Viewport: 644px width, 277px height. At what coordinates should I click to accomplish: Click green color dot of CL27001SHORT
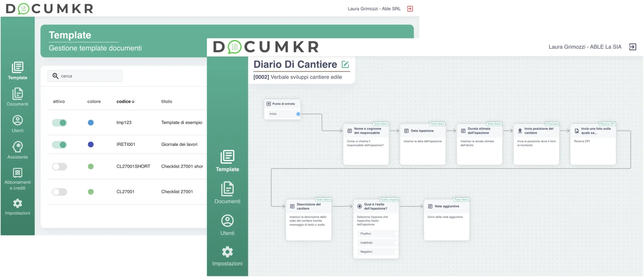pyautogui.click(x=91, y=166)
